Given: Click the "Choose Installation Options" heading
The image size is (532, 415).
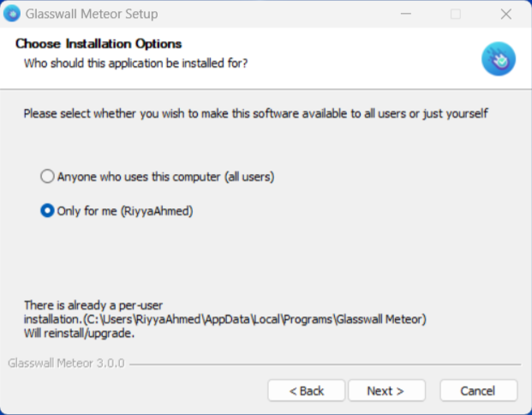Looking at the screenshot, I should click(x=99, y=44).
